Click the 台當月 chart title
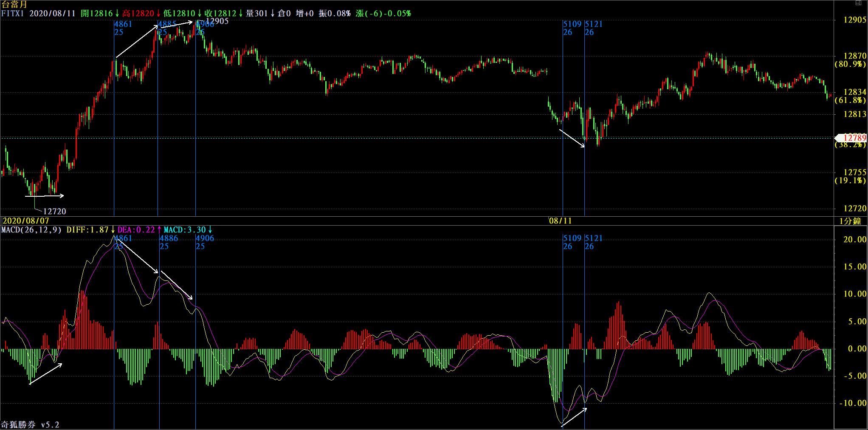Viewport: 868px width, 430px height. point(14,5)
